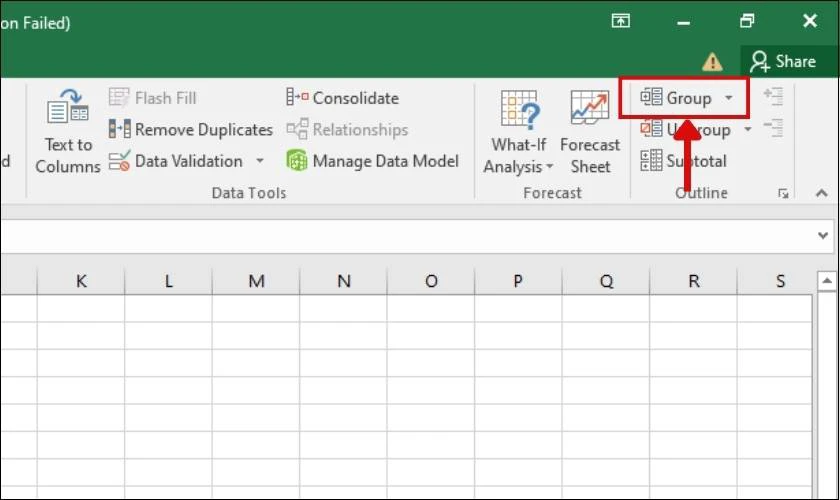Click the Relationships icon
This screenshot has height=500, width=840.
coord(297,129)
